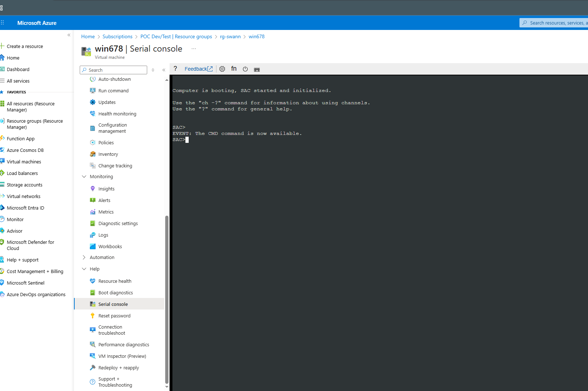Click inside the VM menu Search box
Image resolution: width=588 pixels, height=391 pixels.
tap(115, 70)
